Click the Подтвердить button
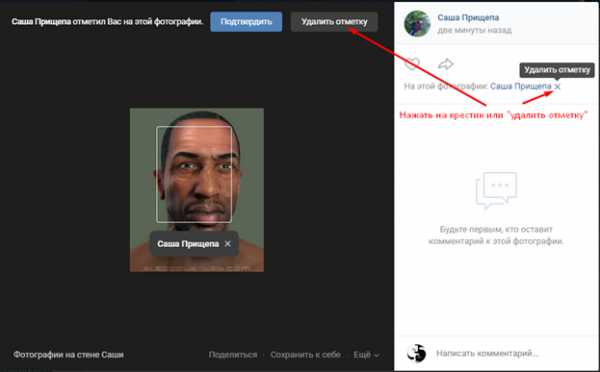Image resolution: width=600 pixels, height=372 pixels. [x=246, y=21]
